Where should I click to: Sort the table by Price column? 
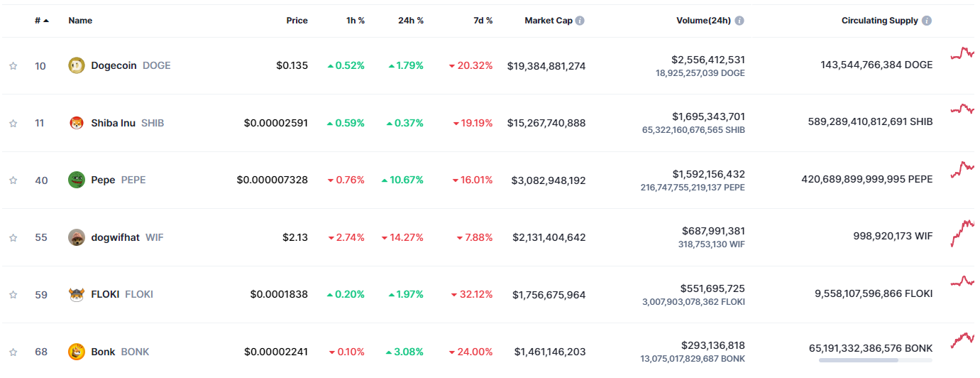[297, 21]
